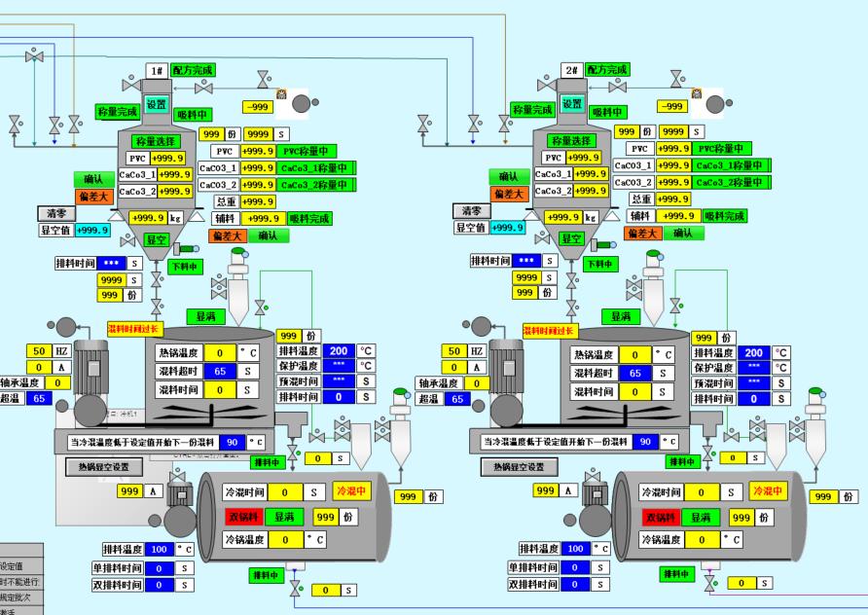Click the 2# cooling mixer motor icon
The image size is (868, 615).
tap(595, 492)
